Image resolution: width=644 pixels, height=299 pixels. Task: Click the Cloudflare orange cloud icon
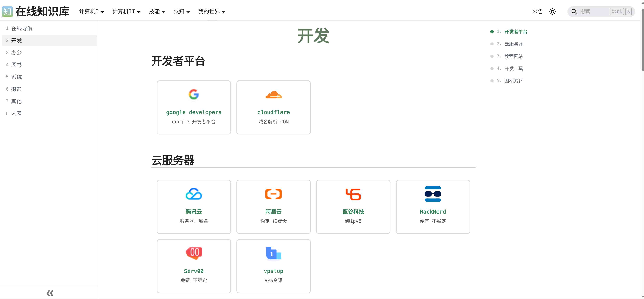click(274, 95)
